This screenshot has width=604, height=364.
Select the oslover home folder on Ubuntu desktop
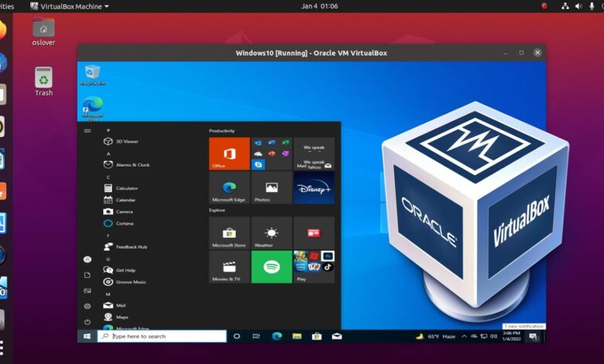pyautogui.click(x=43, y=32)
